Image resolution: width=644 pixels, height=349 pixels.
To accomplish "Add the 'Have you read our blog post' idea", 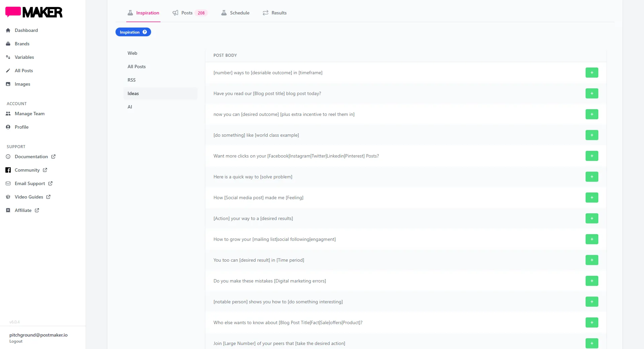I will pyautogui.click(x=592, y=93).
